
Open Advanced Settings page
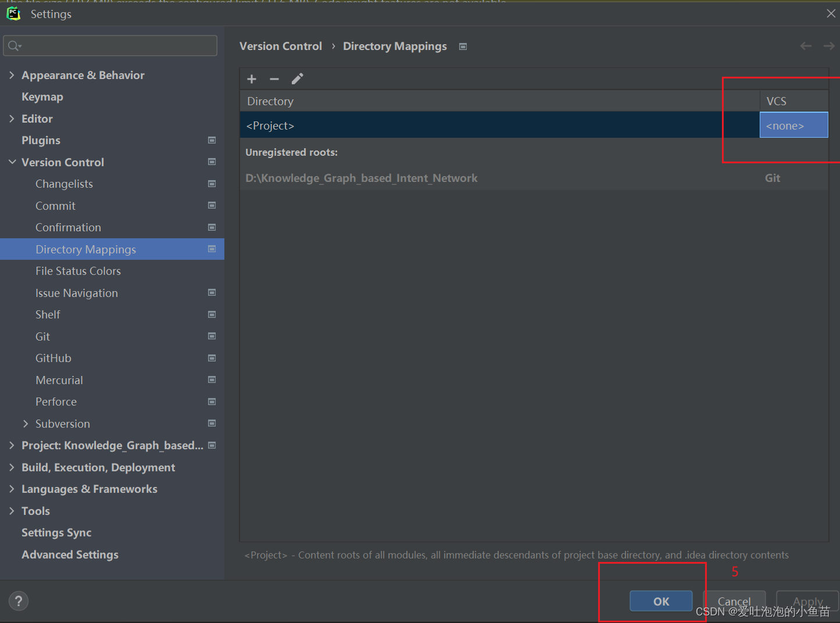pos(70,554)
